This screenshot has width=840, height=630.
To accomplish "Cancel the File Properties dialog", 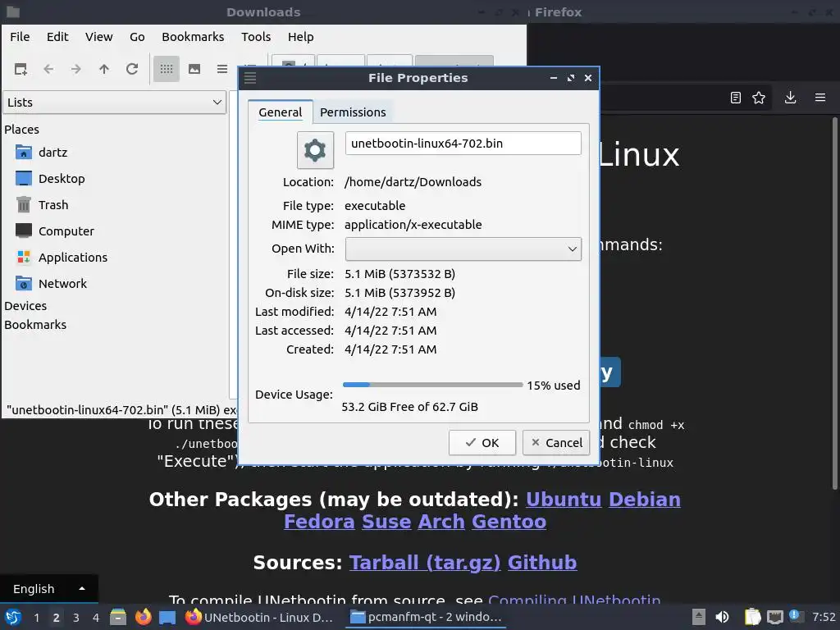I will (x=556, y=443).
